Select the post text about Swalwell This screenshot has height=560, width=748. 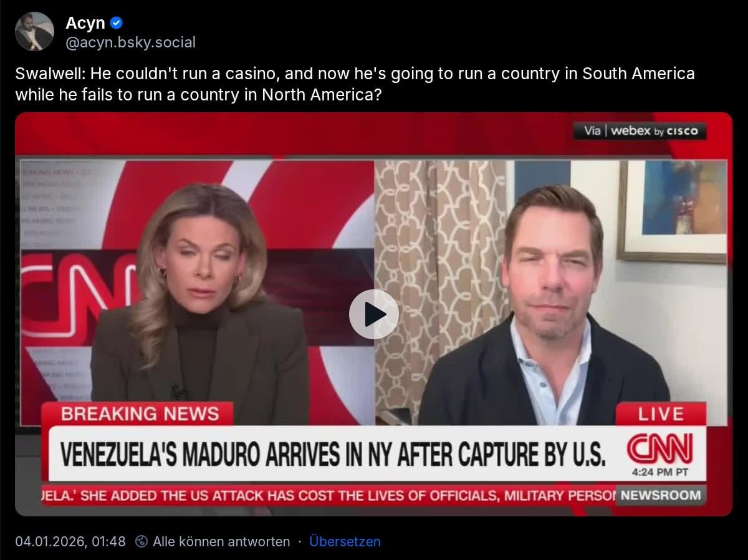tap(355, 84)
